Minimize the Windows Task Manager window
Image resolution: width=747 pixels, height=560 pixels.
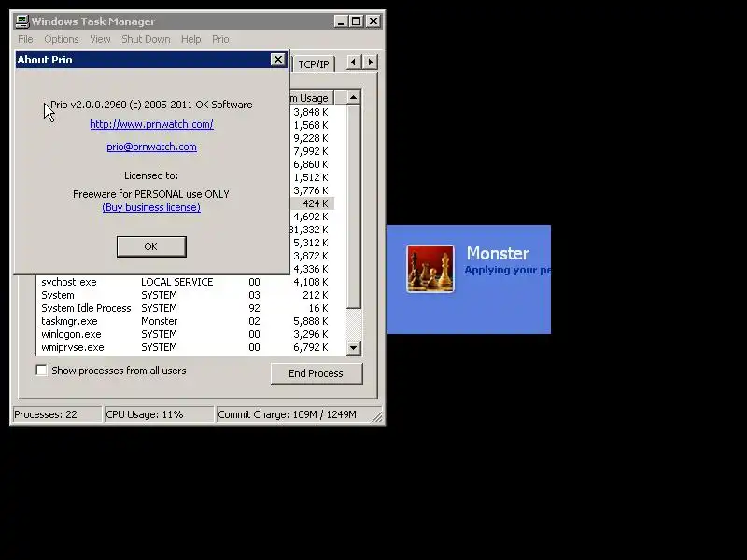(341, 21)
